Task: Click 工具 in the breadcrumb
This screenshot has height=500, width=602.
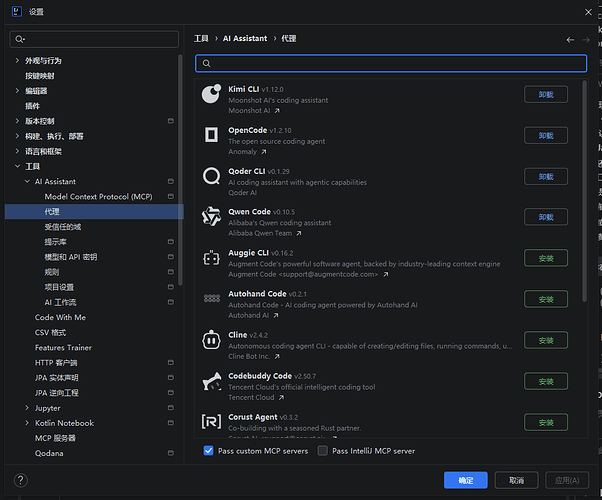Action: (201, 38)
